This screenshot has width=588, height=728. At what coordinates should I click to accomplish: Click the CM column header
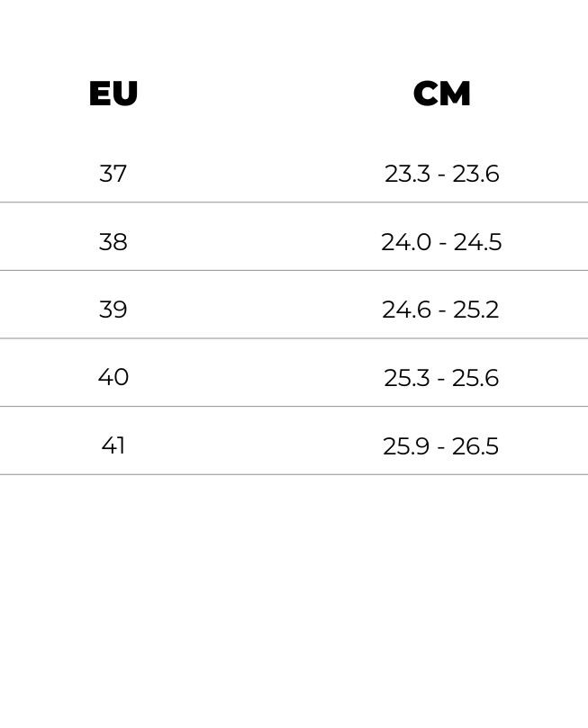(442, 94)
